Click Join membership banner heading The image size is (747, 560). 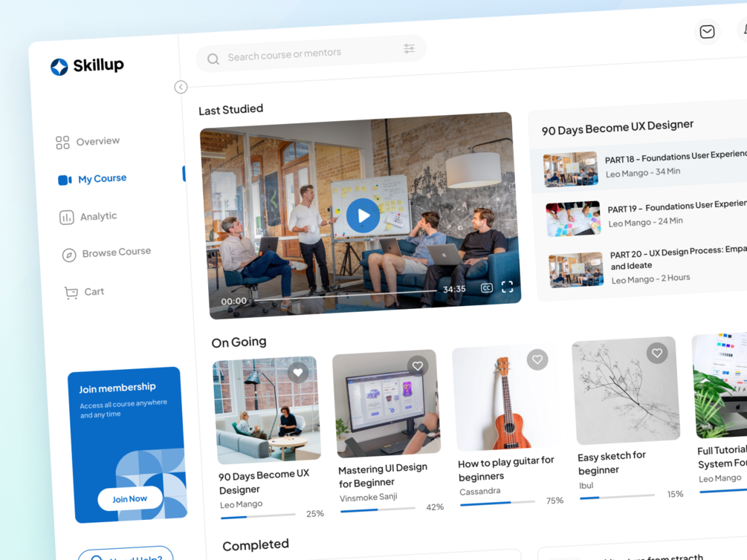coord(117,388)
